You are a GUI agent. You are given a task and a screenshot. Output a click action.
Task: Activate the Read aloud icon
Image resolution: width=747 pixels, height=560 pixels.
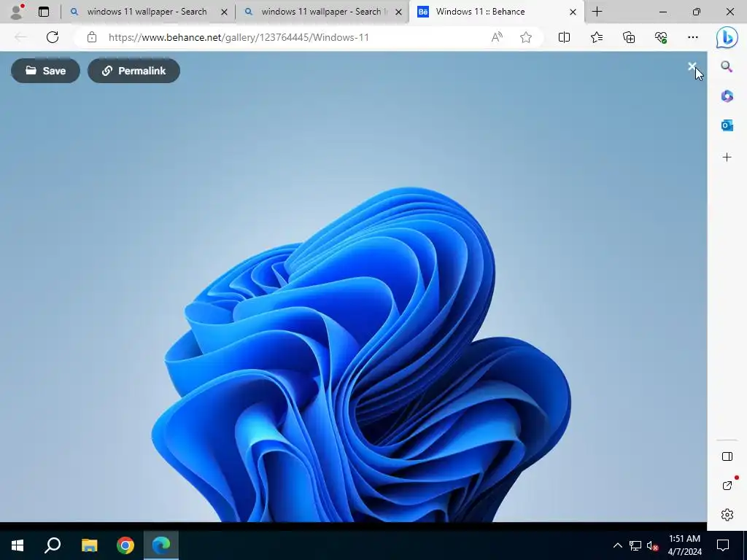497,37
